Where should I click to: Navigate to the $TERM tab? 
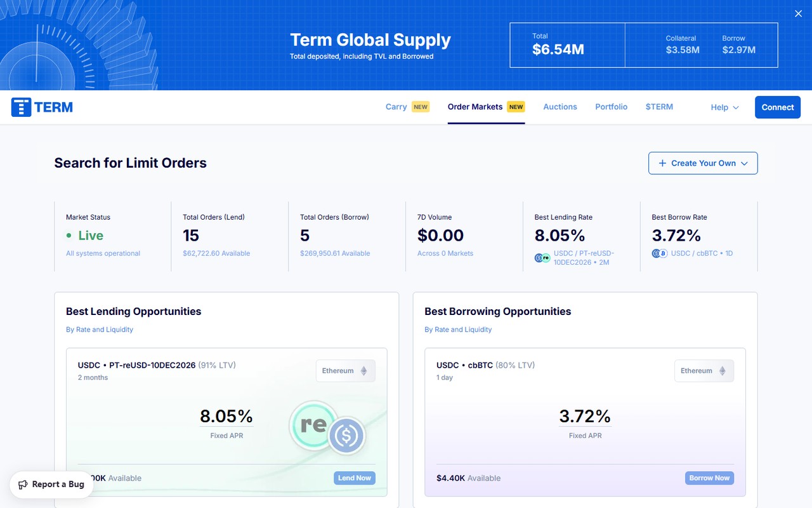(x=659, y=107)
